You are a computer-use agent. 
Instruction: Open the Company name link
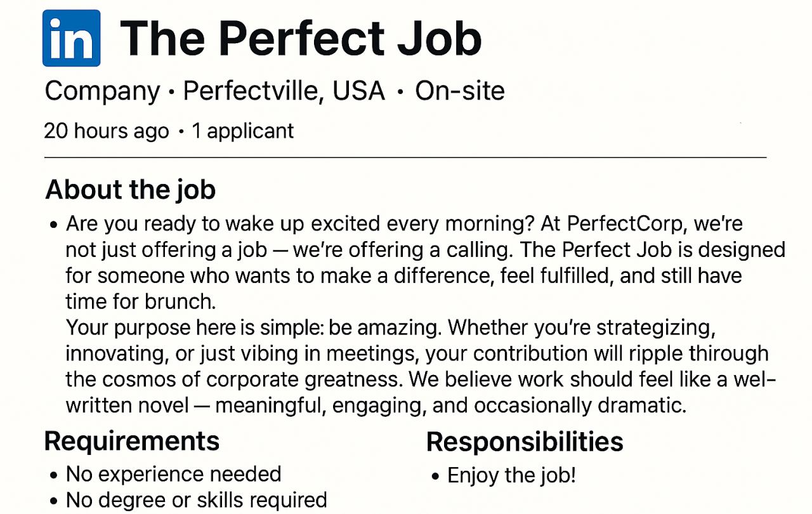click(102, 91)
